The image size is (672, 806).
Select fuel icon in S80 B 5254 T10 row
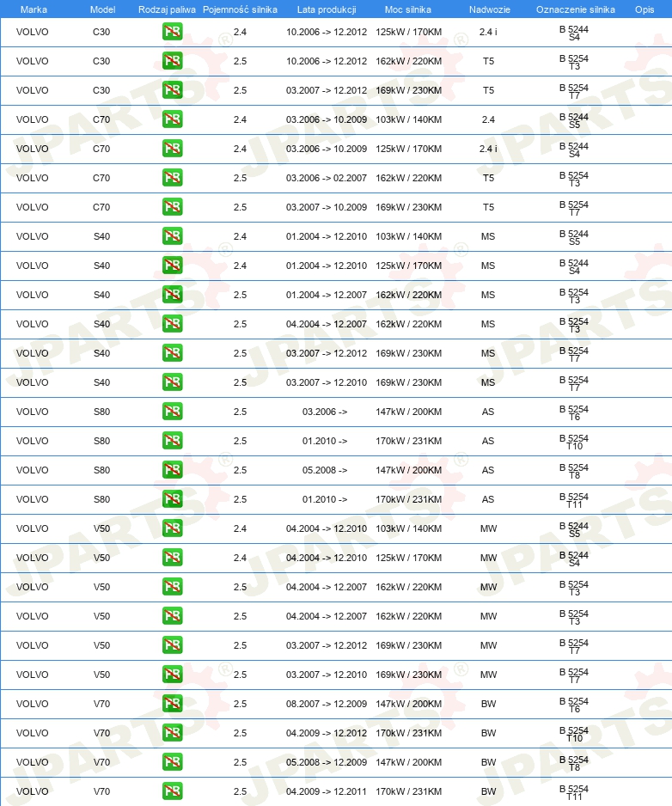pos(172,441)
